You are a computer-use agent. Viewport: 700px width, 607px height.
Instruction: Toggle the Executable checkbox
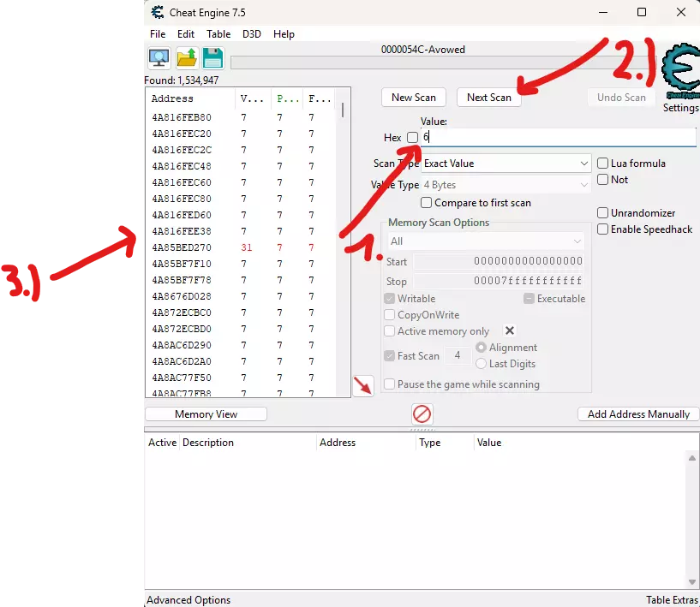529,299
